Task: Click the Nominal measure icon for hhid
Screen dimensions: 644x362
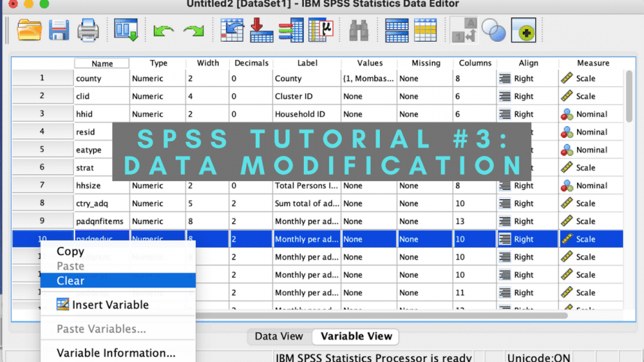Action: [567, 114]
